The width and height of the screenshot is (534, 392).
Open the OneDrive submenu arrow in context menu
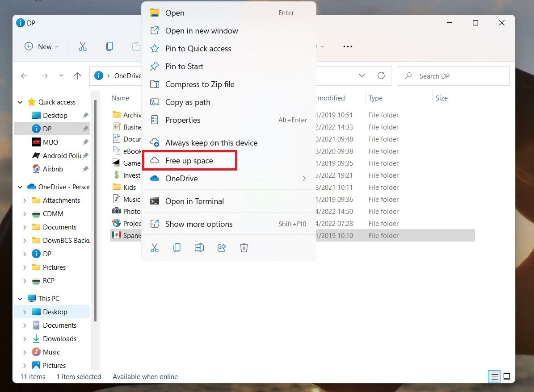[x=304, y=178]
